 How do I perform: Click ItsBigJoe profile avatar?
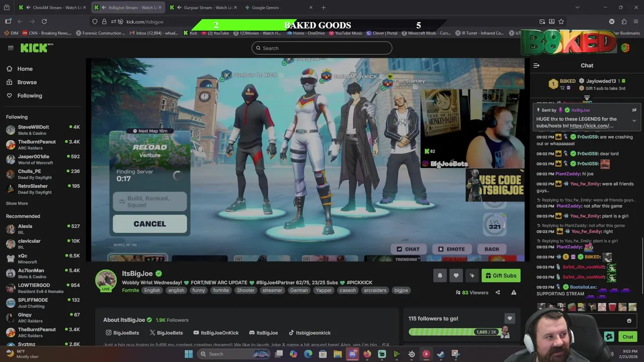click(106, 280)
